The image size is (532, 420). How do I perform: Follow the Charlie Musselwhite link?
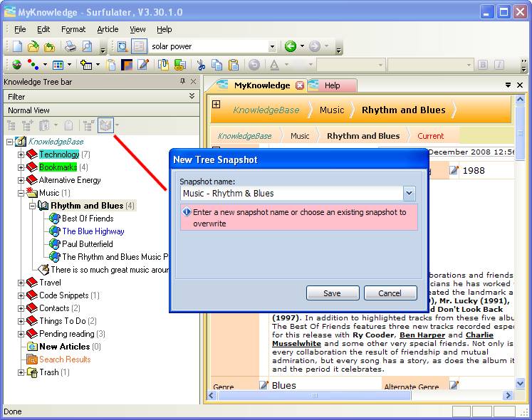click(x=479, y=335)
